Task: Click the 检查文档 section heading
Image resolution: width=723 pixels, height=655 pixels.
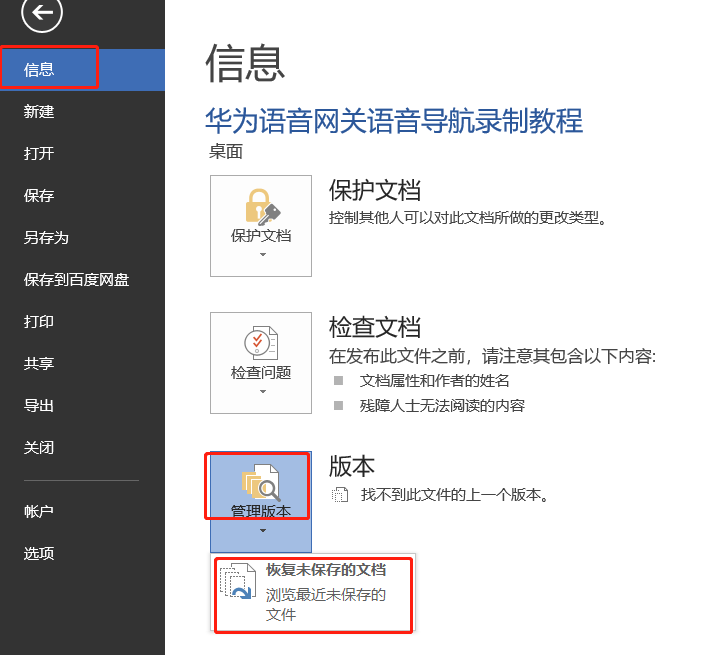Action: tap(375, 327)
